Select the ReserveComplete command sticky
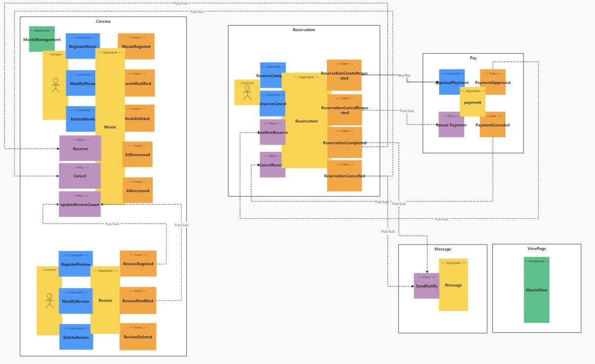This screenshot has width=595, height=364. (x=273, y=76)
